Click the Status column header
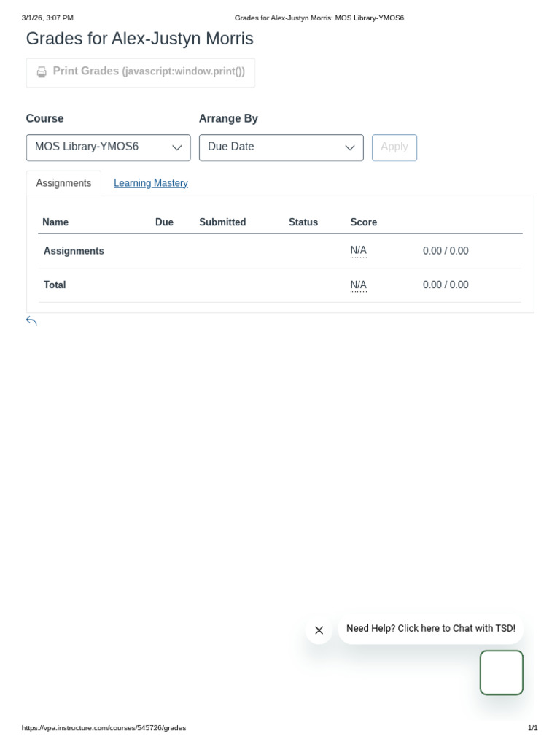Image resolution: width=560 pixels, height=747 pixels. coord(303,222)
